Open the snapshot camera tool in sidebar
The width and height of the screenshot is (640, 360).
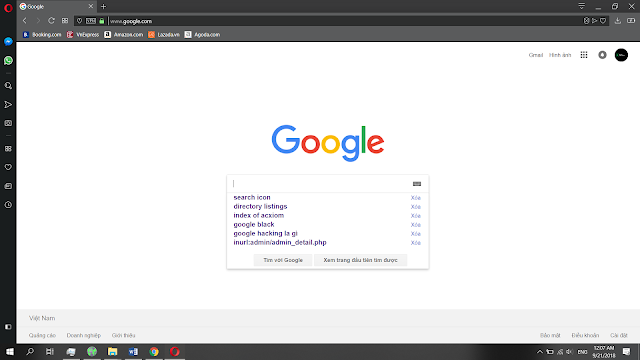click(x=8, y=123)
